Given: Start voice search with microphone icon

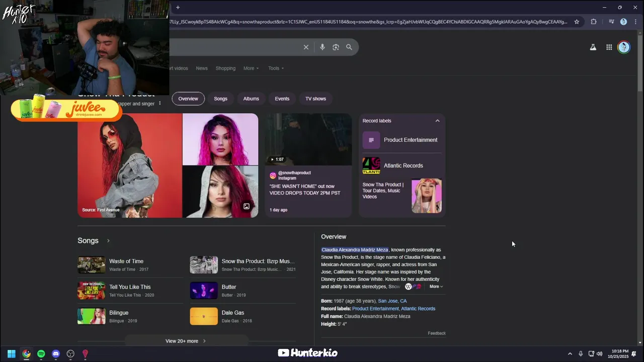Looking at the screenshot, I should 323,47.
